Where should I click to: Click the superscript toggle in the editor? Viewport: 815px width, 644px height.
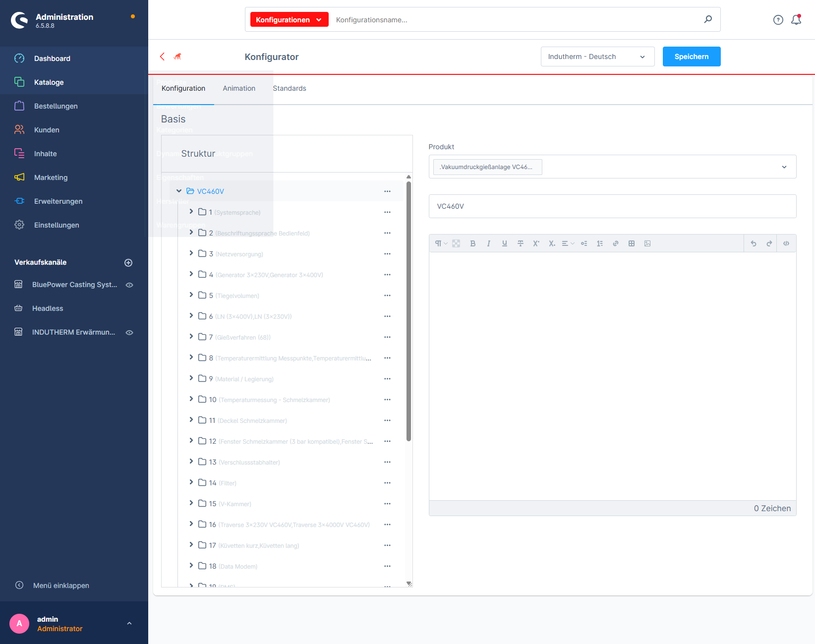pos(536,243)
